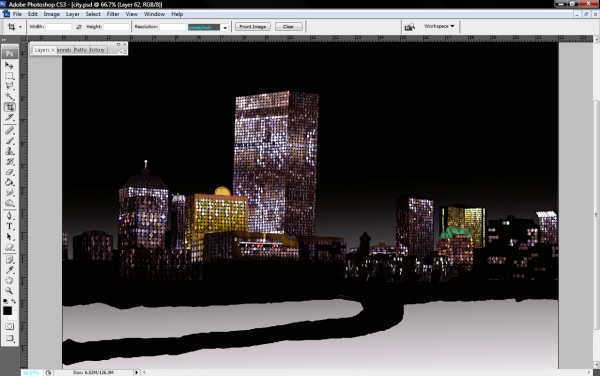Swap foreground and background colors

[x=13, y=301]
